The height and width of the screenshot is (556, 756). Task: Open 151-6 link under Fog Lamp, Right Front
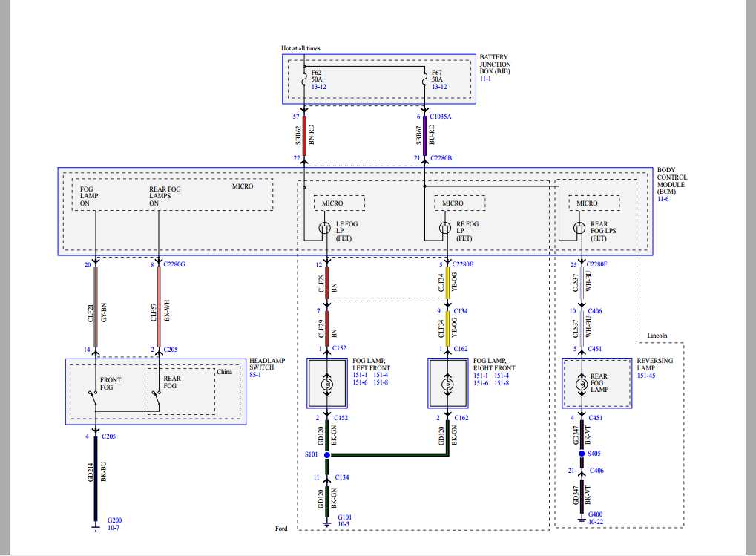(x=481, y=383)
